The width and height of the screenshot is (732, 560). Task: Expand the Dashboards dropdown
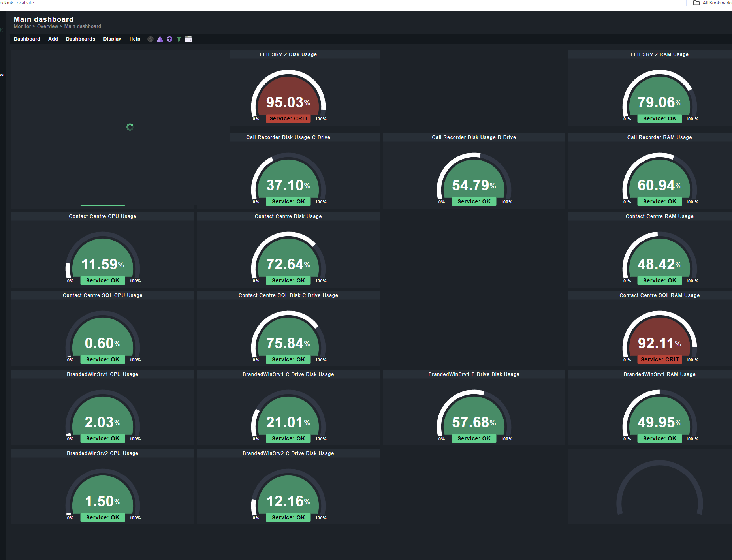pyautogui.click(x=81, y=39)
